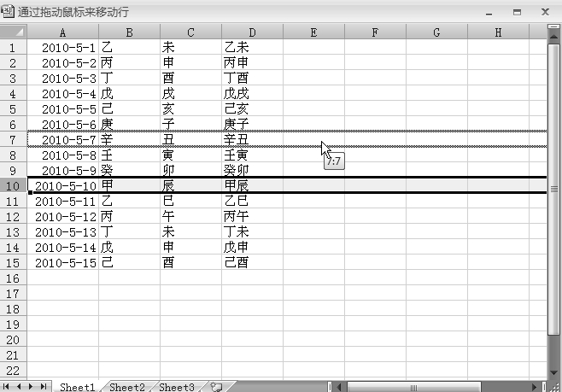
Task: Select column E header
Action: (x=314, y=32)
